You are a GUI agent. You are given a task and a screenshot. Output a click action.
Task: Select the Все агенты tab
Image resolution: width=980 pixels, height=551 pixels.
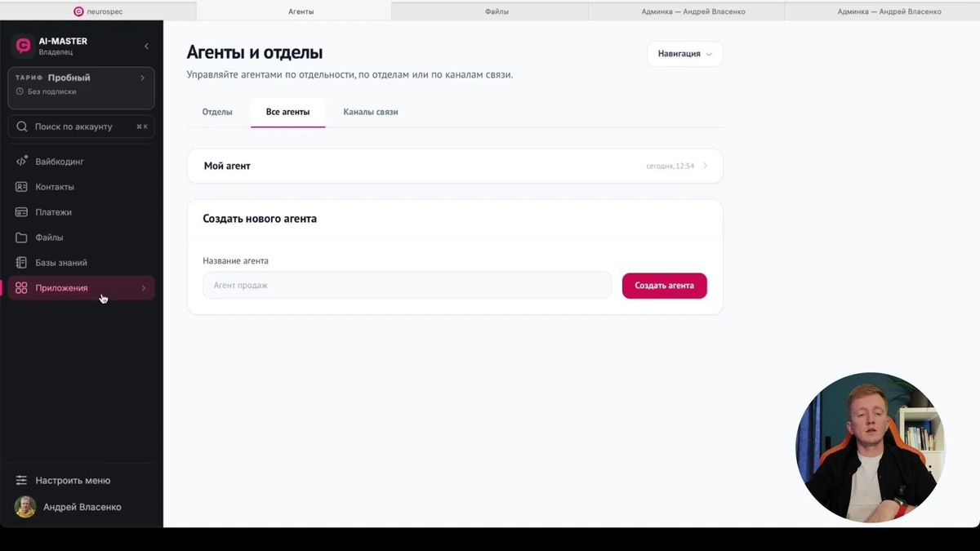point(287,112)
